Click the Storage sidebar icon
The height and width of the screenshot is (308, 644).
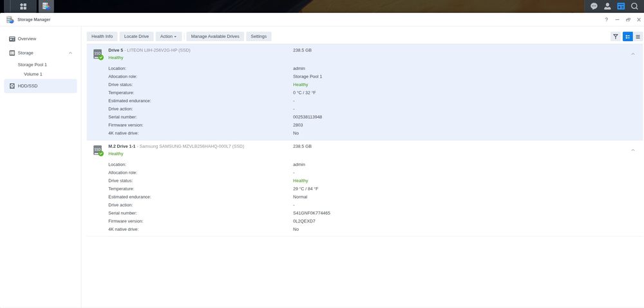(12, 53)
